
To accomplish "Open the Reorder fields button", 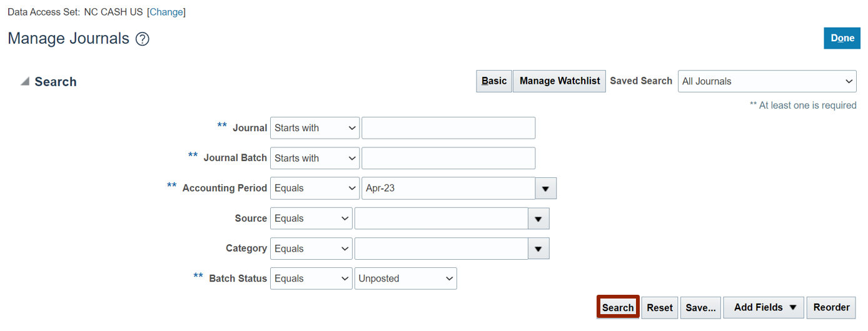I will (x=831, y=307).
